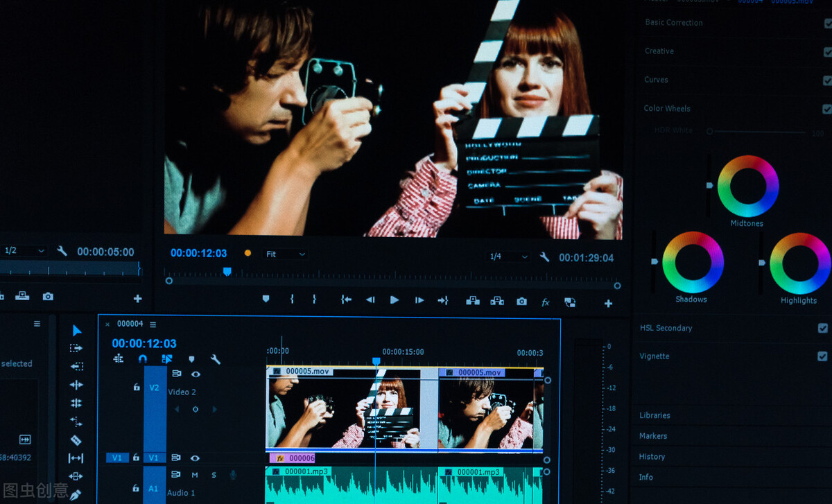
Task: Uncheck the Vignette checkbox
Action: 822,356
